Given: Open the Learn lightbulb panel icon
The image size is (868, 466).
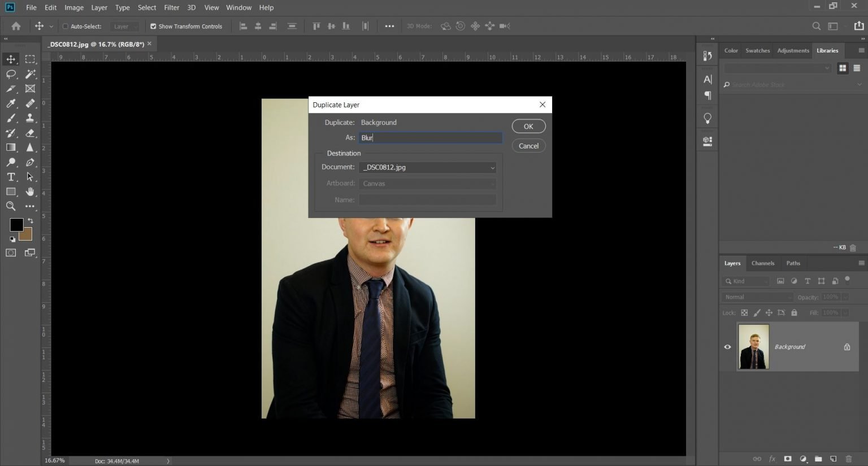Looking at the screenshot, I should coord(708,118).
